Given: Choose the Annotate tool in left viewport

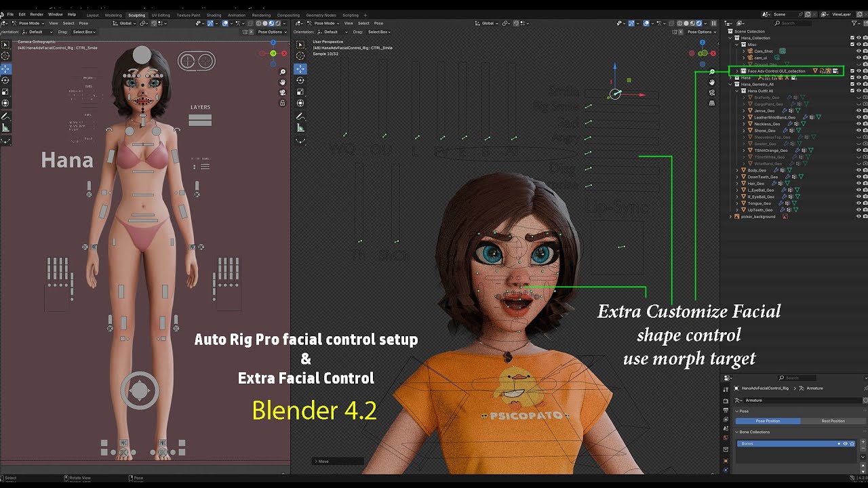Looking at the screenshot, I should tap(5, 116).
